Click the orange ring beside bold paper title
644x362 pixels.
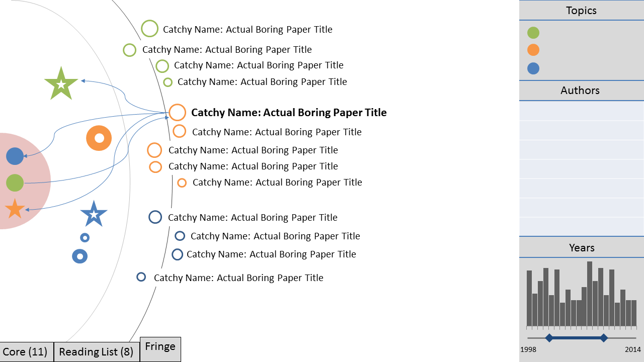[x=177, y=113]
